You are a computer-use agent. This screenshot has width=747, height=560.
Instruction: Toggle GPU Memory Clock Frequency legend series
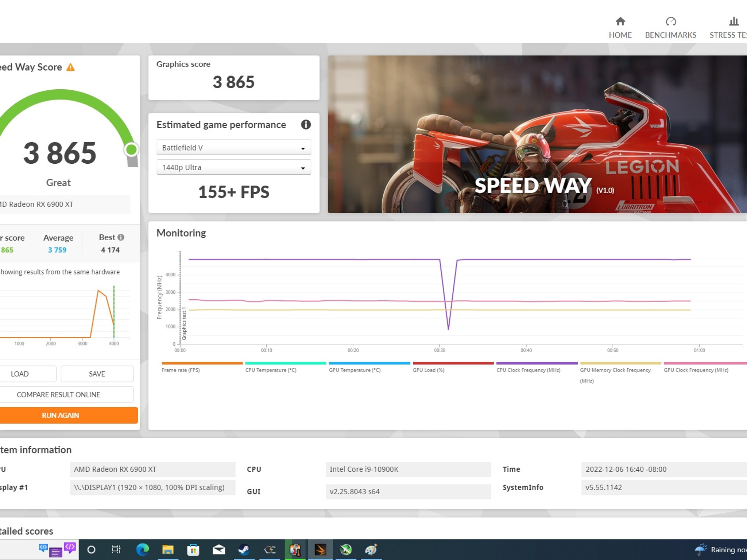[620, 373]
